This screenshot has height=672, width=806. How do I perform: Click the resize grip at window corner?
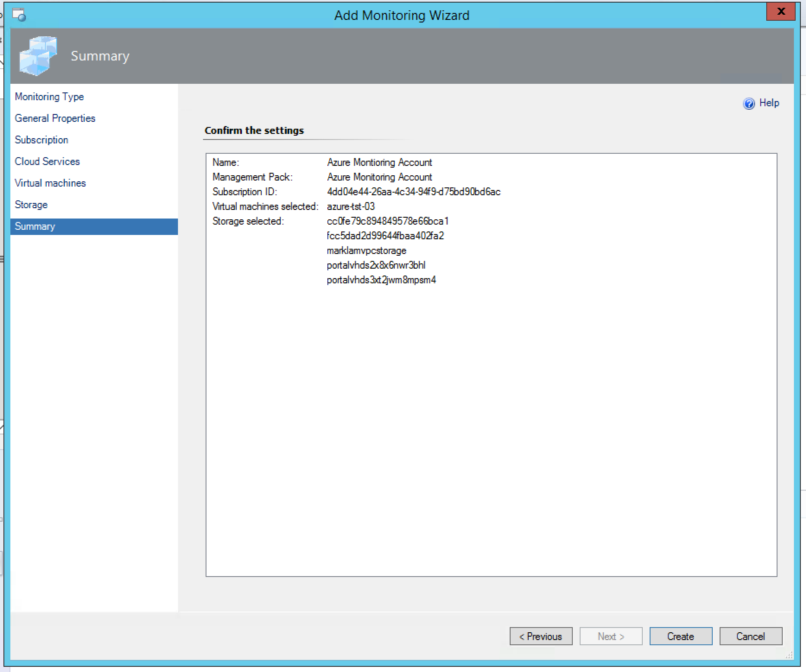pos(789,656)
